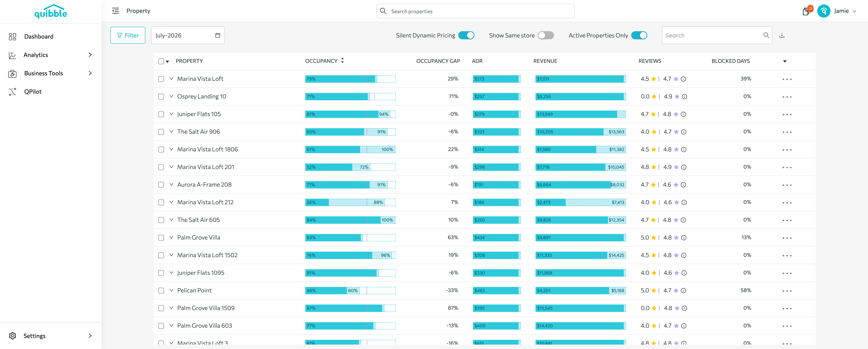Click occupancy bar for Marina Vista Loft 1806
The height and width of the screenshot is (349, 868).
coord(351,150)
